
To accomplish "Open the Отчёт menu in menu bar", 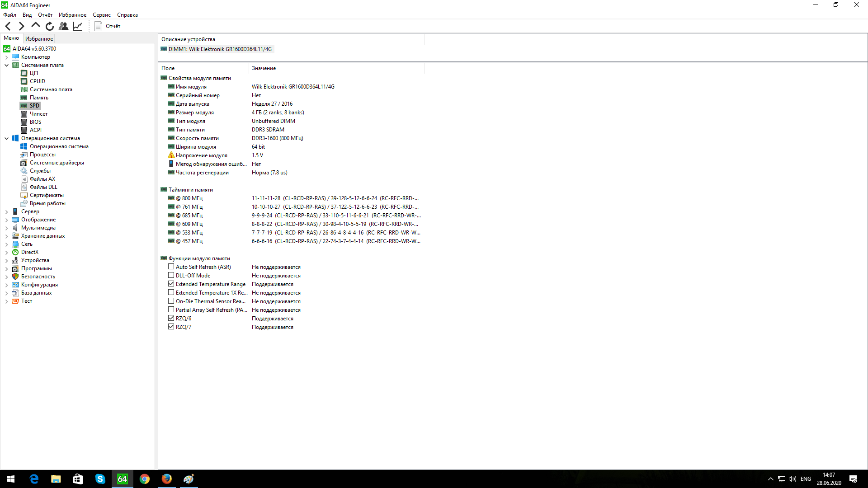I will pos(45,15).
